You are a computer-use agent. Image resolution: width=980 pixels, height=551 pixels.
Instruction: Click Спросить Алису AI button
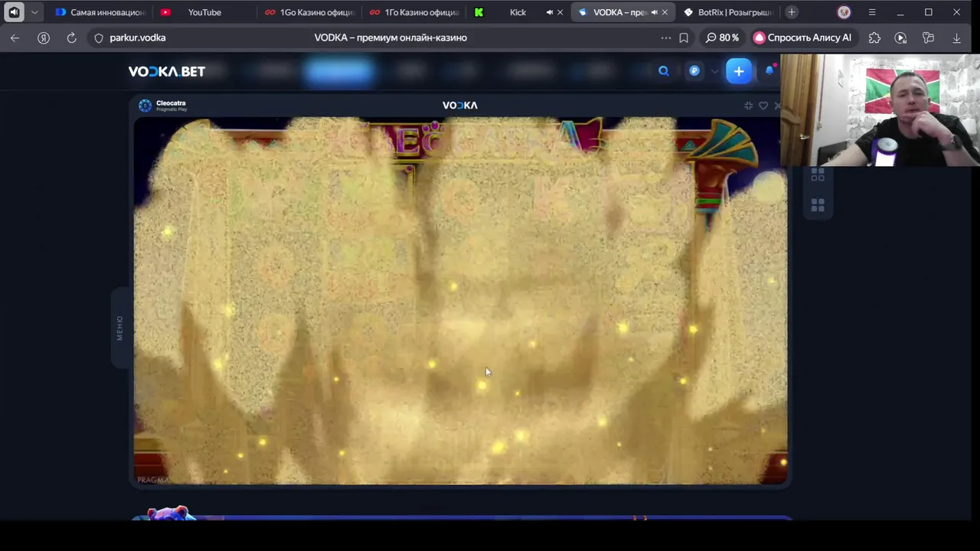pyautogui.click(x=802, y=37)
